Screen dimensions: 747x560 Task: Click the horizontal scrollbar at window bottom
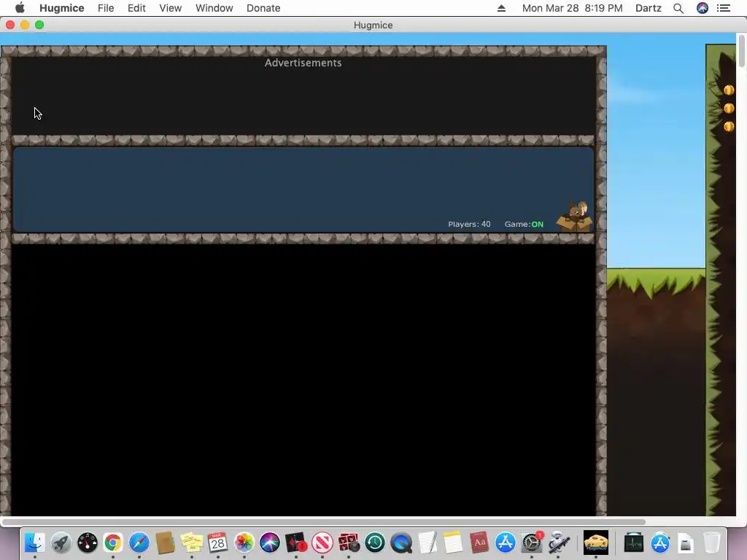(323, 522)
